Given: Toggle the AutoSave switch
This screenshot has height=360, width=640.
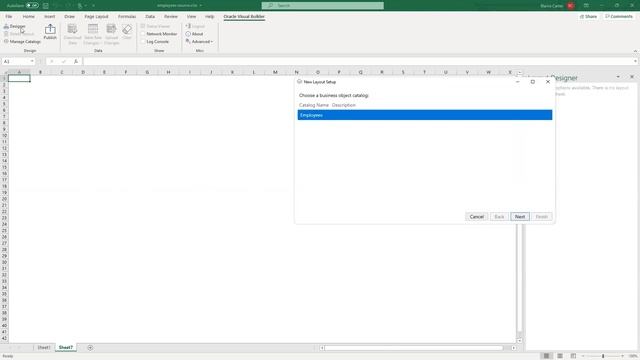Looking at the screenshot, I should point(32,6).
